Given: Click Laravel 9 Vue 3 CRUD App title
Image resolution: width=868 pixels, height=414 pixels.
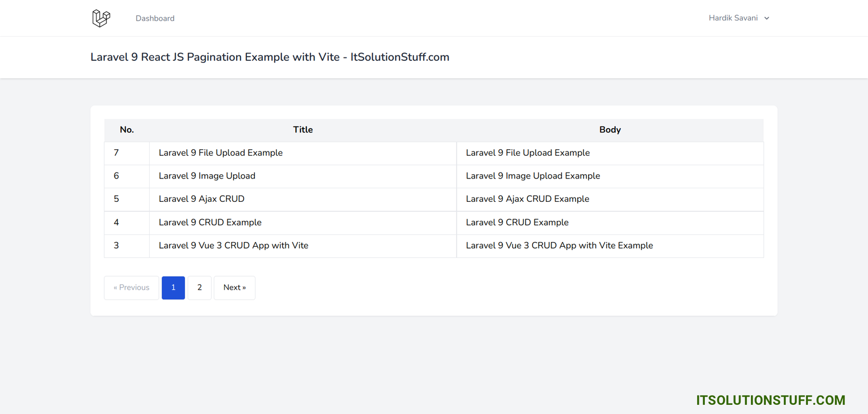Looking at the screenshot, I should click(x=233, y=246).
